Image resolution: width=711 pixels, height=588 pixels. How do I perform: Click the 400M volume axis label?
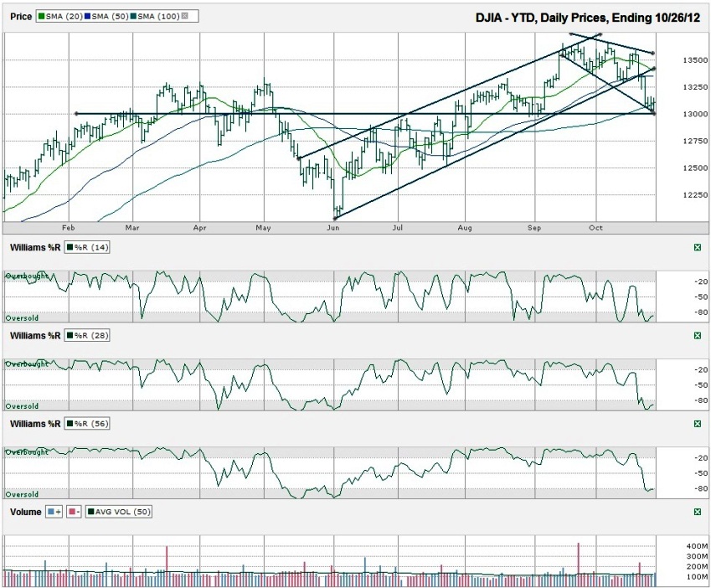pyautogui.click(x=697, y=546)
